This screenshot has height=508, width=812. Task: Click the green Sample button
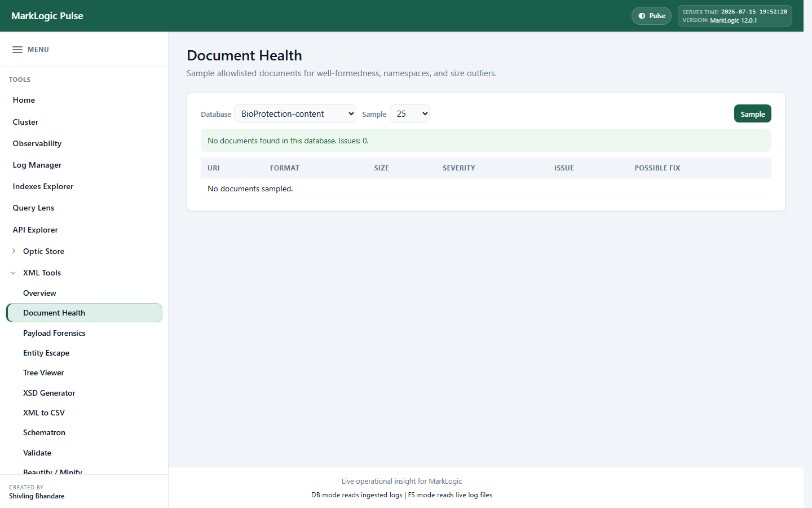pyautogui.click(x=752, y=113)
